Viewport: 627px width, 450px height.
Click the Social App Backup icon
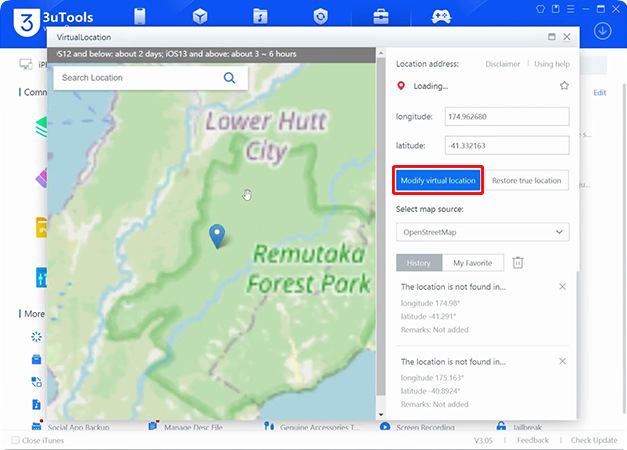[37, 426]
